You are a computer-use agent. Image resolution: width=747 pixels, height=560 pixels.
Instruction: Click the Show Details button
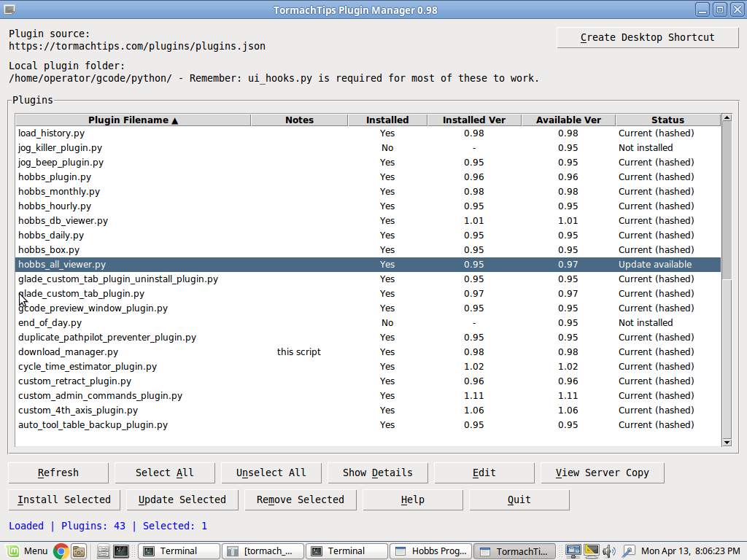377,472
